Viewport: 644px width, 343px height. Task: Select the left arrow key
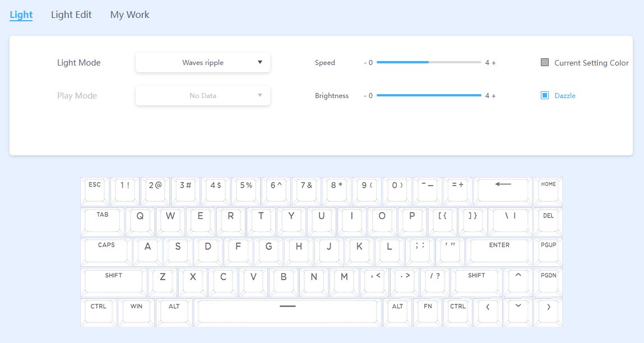[x=488, y=311]
